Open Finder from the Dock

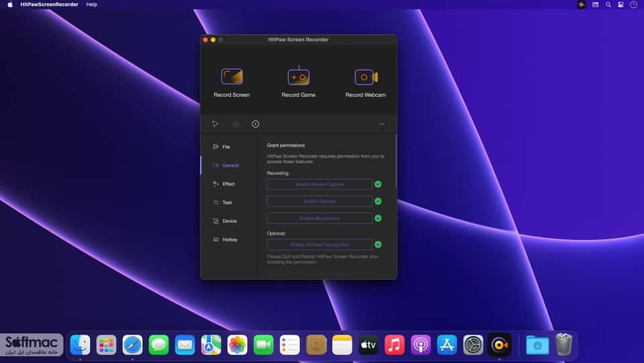click(x=80, y=344)
